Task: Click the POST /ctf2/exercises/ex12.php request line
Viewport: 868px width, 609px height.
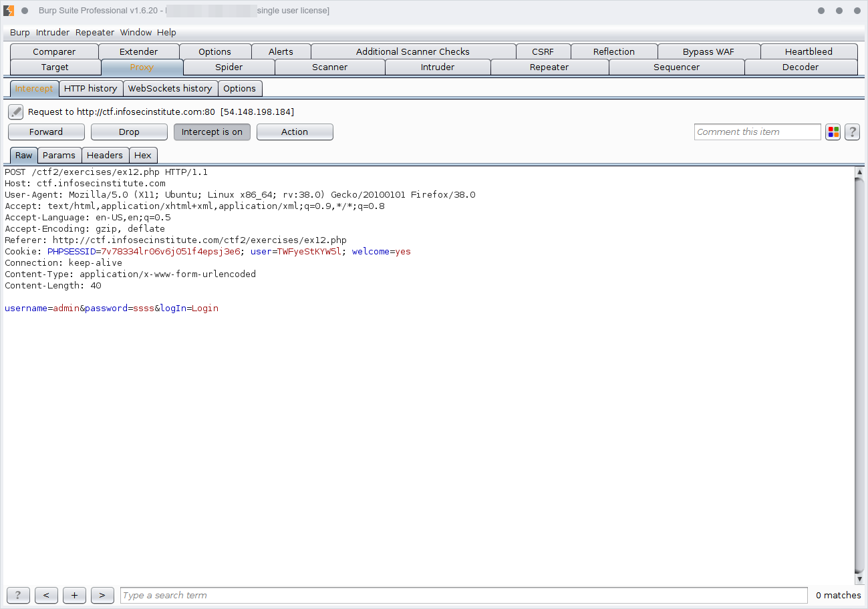Action: coord(106,172)
